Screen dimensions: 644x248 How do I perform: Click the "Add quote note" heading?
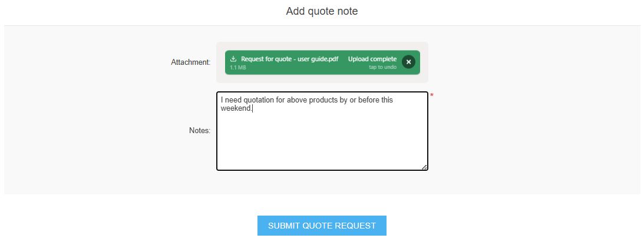322,11
